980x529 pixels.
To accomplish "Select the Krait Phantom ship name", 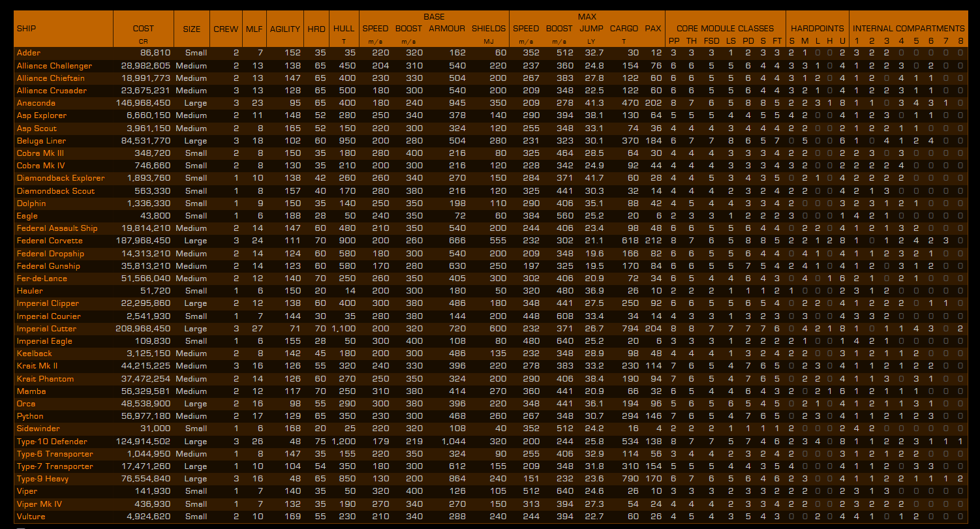I will point(45,379).
